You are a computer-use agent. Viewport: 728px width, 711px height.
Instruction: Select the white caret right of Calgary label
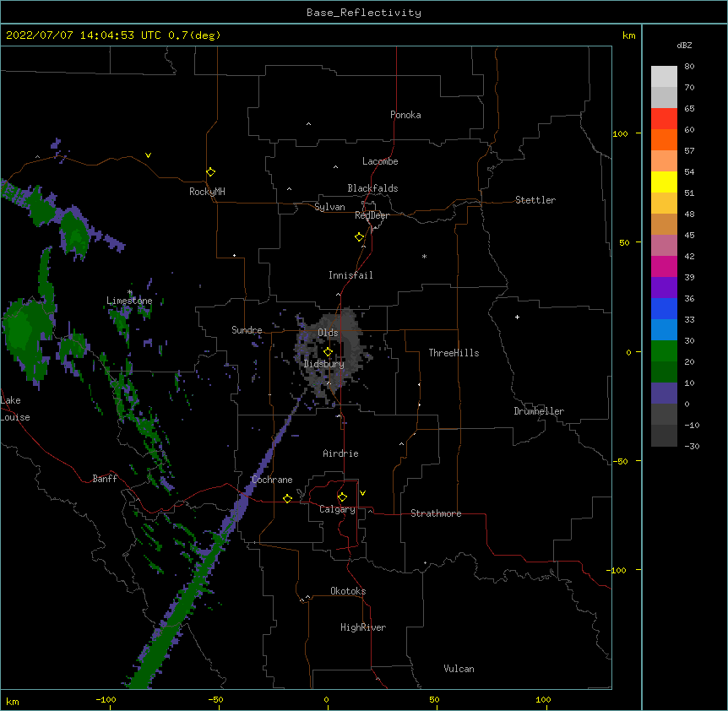tap(370, 511)
